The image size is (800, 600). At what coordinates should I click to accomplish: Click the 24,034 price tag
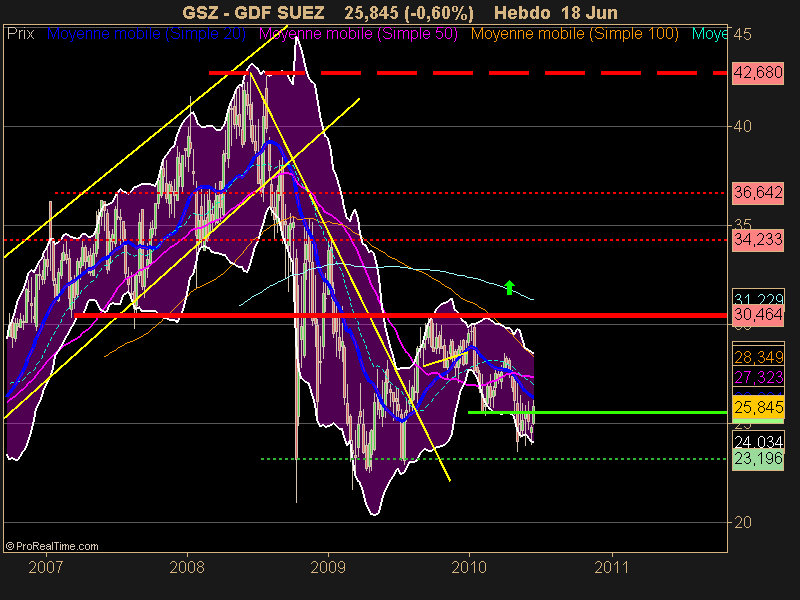[758, 441]
